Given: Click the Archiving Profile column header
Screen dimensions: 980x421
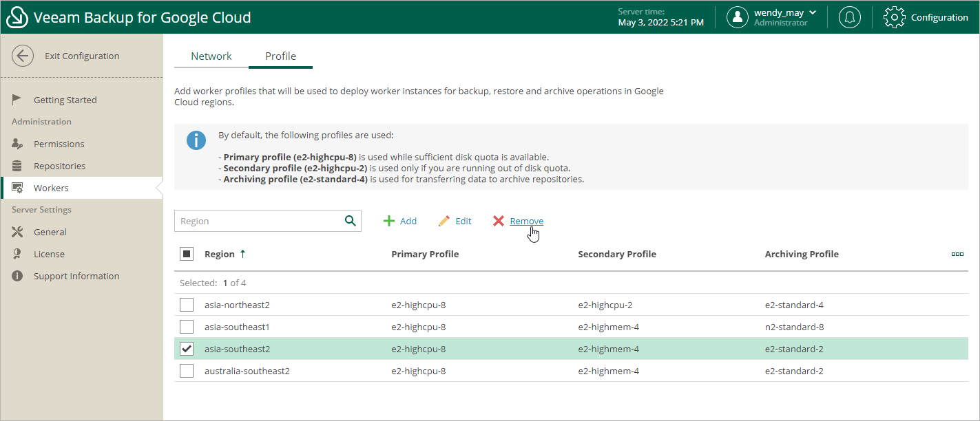Looking at the screenshot, I should (802, 254).
